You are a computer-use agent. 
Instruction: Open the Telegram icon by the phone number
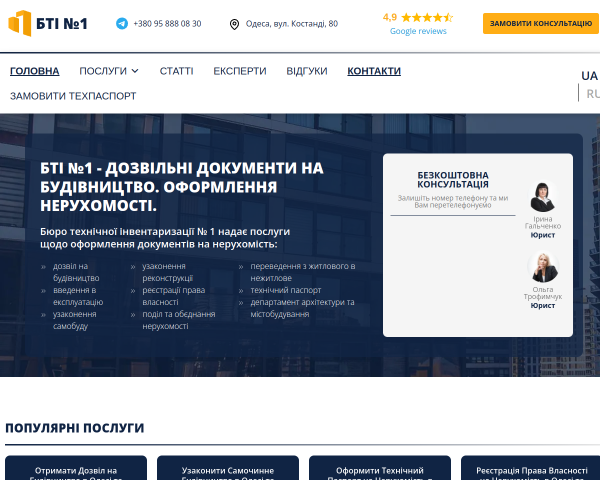tap(122, 24)
